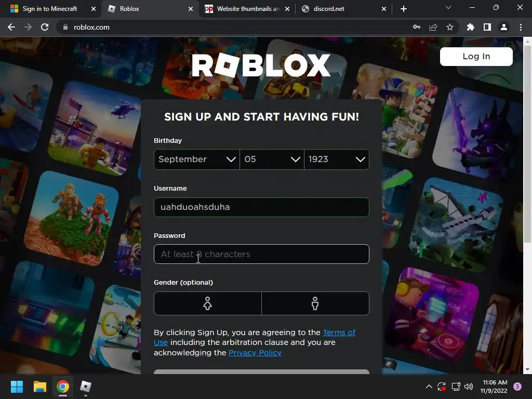Viewport: 532px width, 399px height.
Task: Open the Chrome three-dot menu
Action: coord(521,27)
